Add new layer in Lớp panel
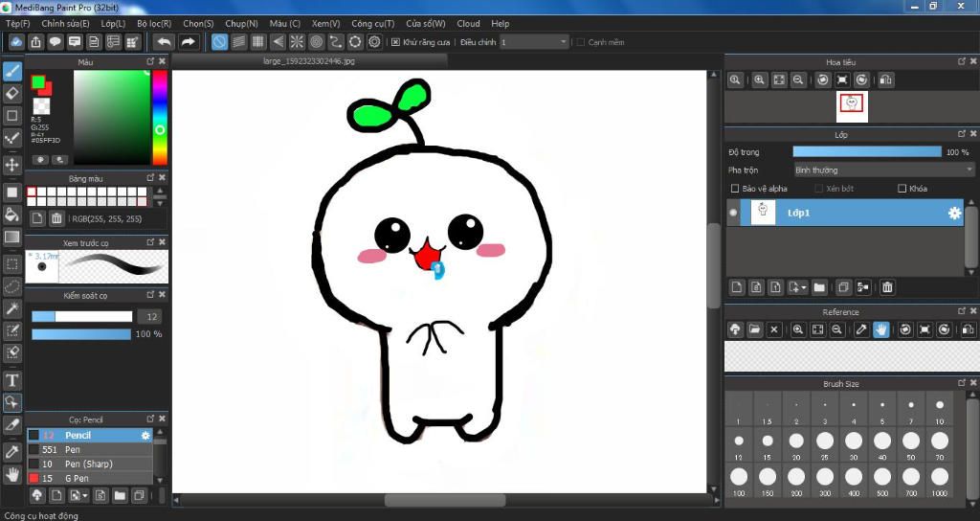Viewport: 980px width, 521px height. (x=737, y=287)
